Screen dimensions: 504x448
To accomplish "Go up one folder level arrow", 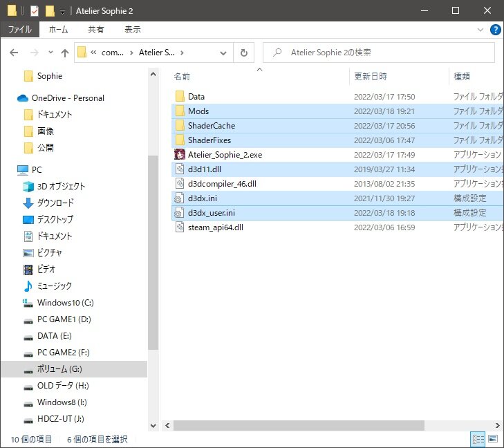I will tap(65, 53).
